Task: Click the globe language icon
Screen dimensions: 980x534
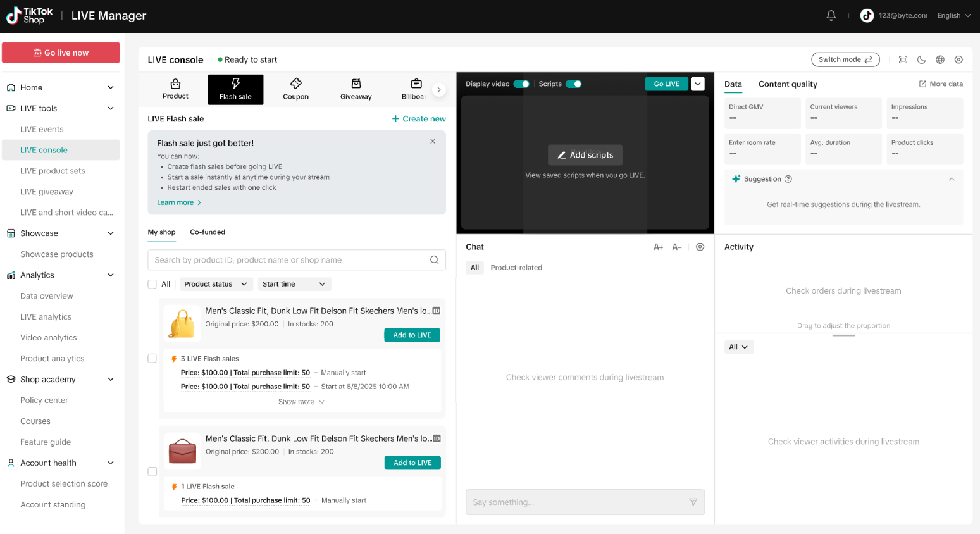Action: [940, 59]
